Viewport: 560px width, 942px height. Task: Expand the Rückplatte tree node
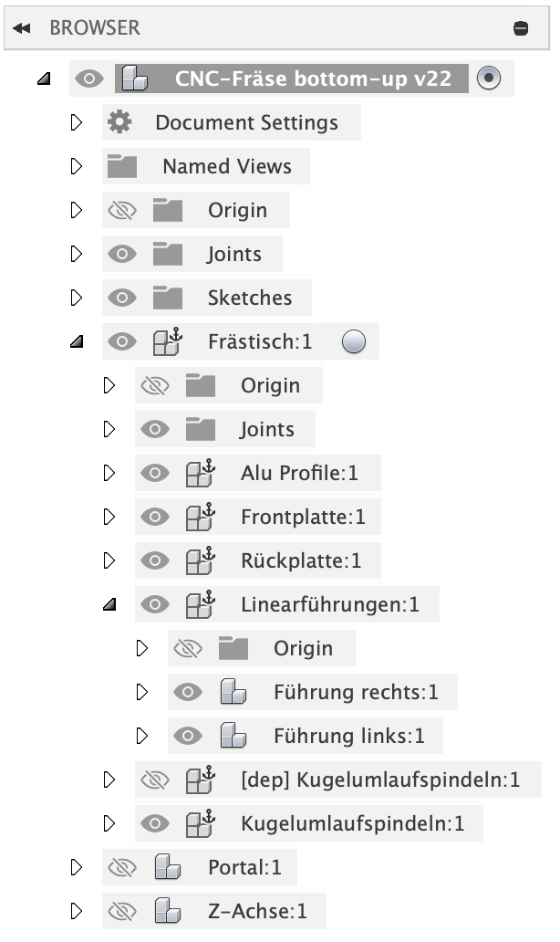(109, 560)
